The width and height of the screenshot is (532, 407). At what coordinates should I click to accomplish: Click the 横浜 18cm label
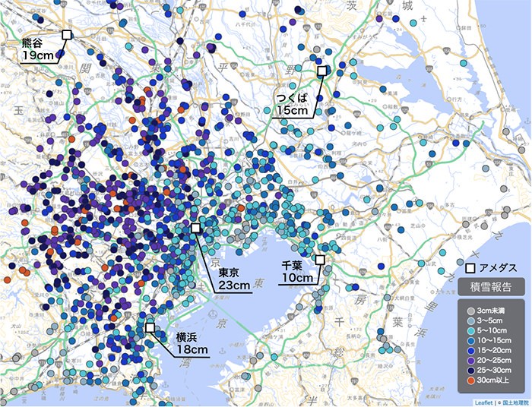click(x=192, y=343)
